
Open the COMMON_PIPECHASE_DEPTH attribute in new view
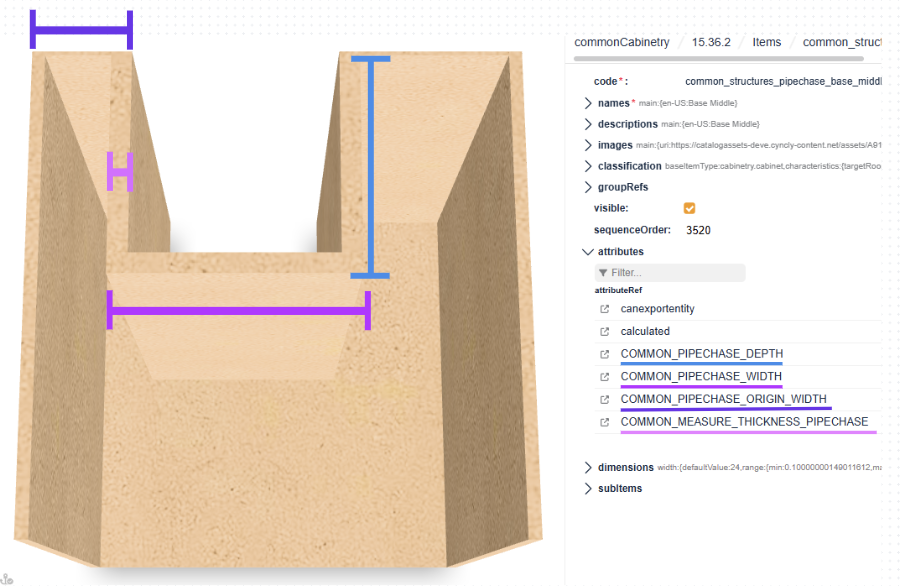[x=604, y=353]
